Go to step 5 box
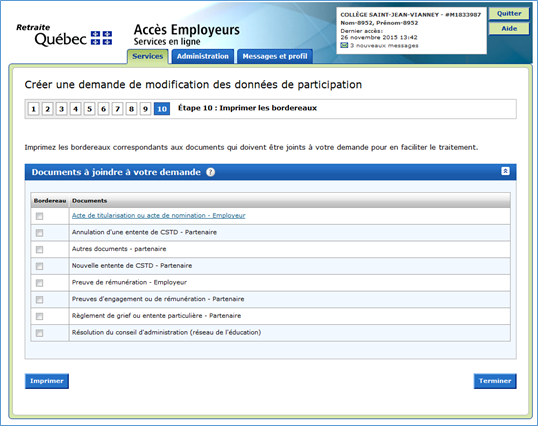538x426 pixels. point(89,109)
